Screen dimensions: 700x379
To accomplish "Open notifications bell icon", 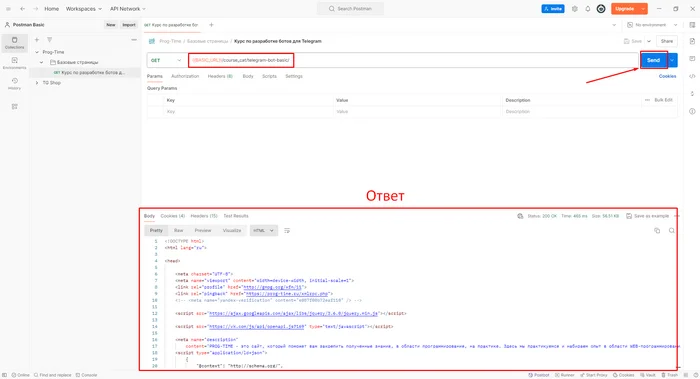I will 588,8.
